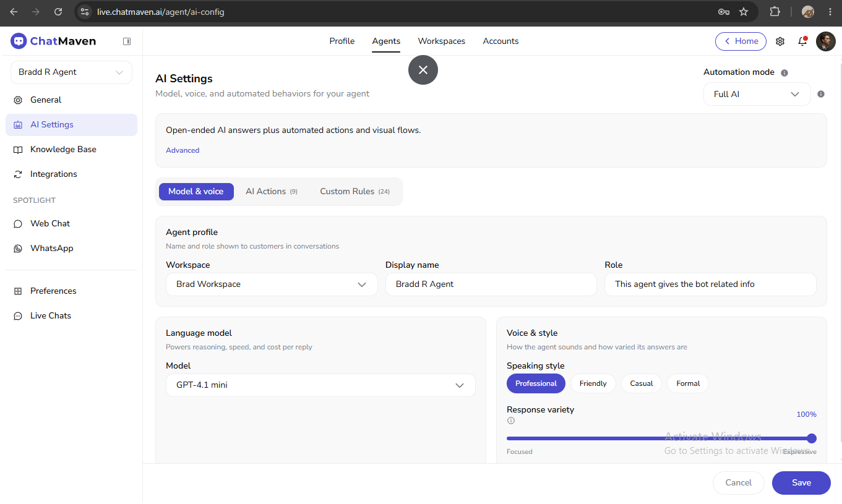Reload the browser page
This screenshot has height=504, width=842.
(x=58, y=12)
